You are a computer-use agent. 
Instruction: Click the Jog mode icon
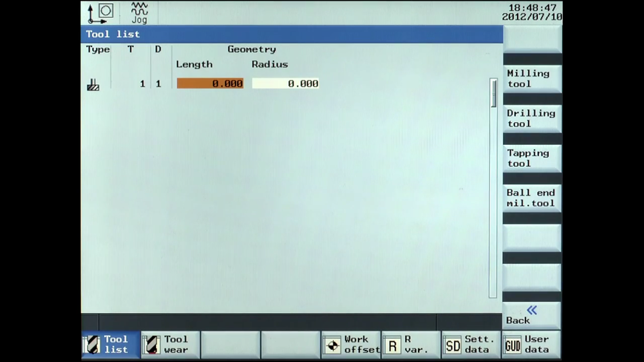139,13
